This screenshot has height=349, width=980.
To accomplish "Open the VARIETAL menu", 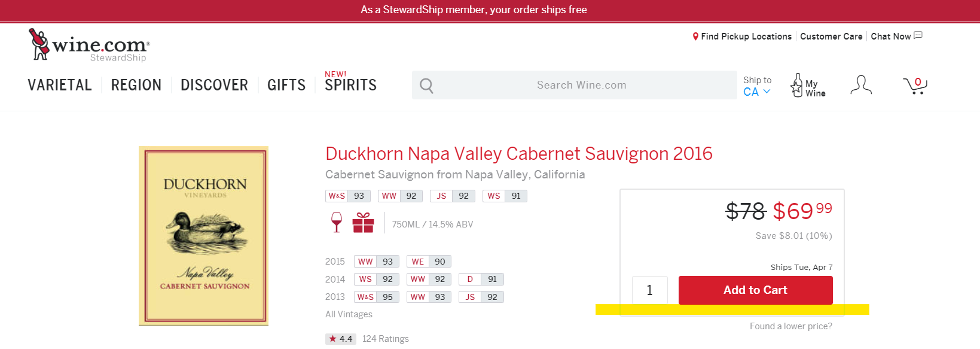I will tap(60, 85).
